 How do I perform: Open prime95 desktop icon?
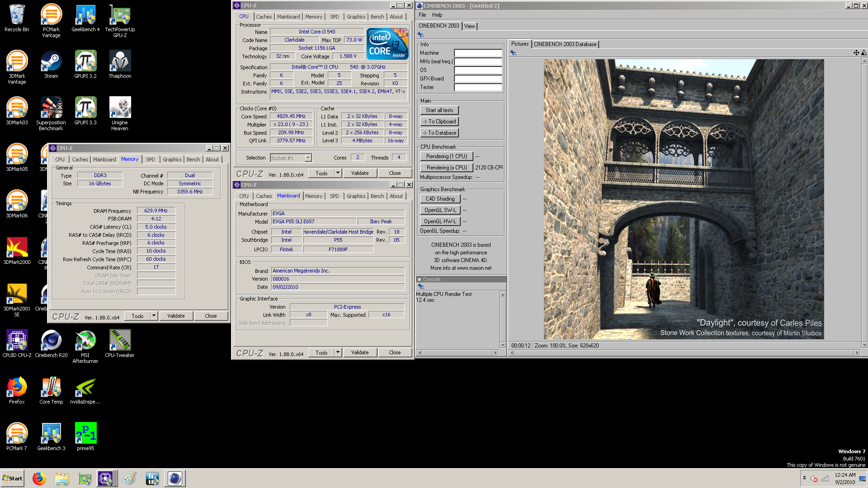85,437
